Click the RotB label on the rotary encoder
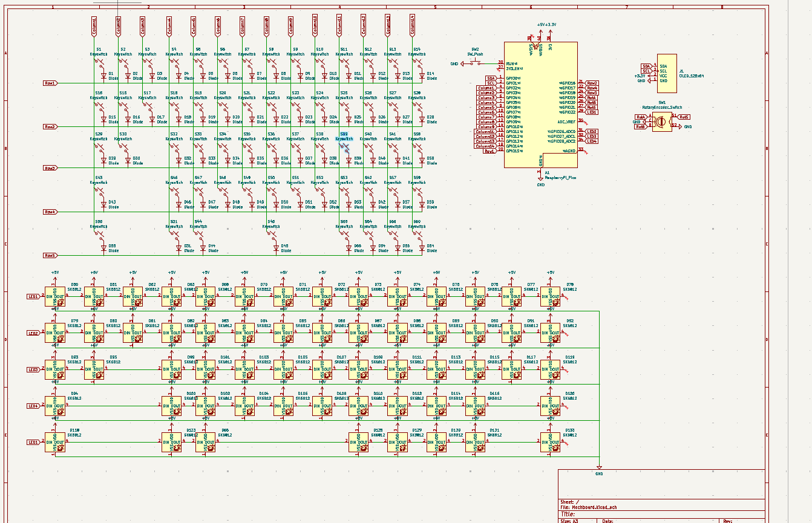 (x=640, y=126)
